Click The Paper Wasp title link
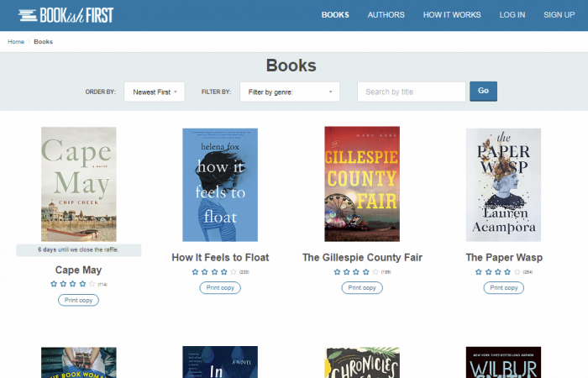 tap(504, 258)
